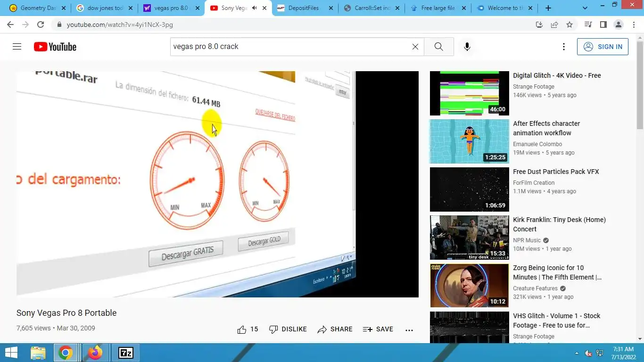This screenshot has width=644, height=362.
Task: Share the video via SHARE arrow
Action: point(335,329)
